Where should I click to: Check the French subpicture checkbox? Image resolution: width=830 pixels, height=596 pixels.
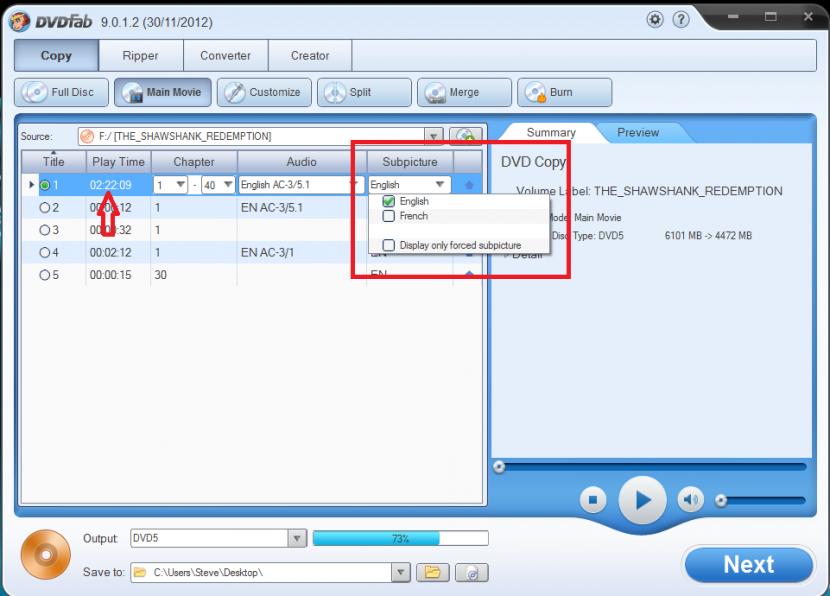pos(389,216)
